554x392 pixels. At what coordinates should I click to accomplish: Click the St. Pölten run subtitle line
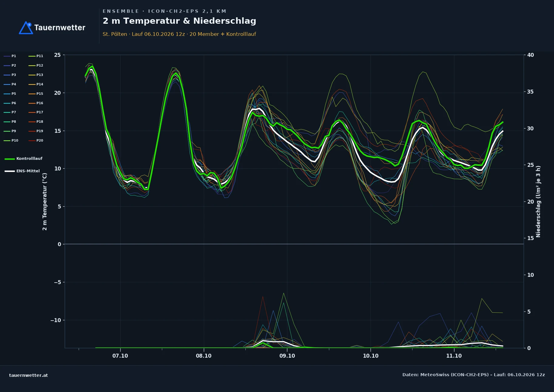[x=179, y=34]
